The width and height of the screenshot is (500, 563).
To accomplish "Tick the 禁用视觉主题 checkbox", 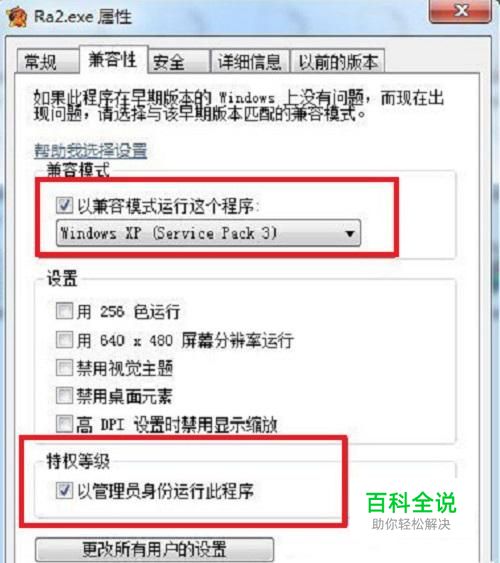I will (x=65, y=368).
